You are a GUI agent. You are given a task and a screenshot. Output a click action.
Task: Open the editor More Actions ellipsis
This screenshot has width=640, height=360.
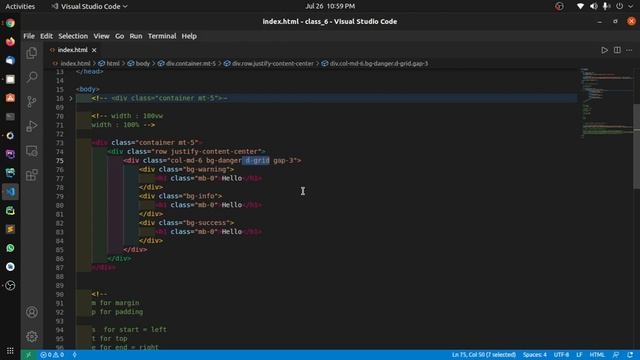pos(629,50)
